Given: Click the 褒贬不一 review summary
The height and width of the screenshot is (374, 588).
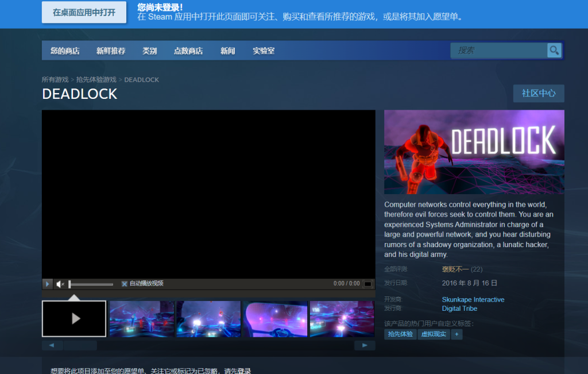Looking at the screenshot, I should click(x=455, y=269).
